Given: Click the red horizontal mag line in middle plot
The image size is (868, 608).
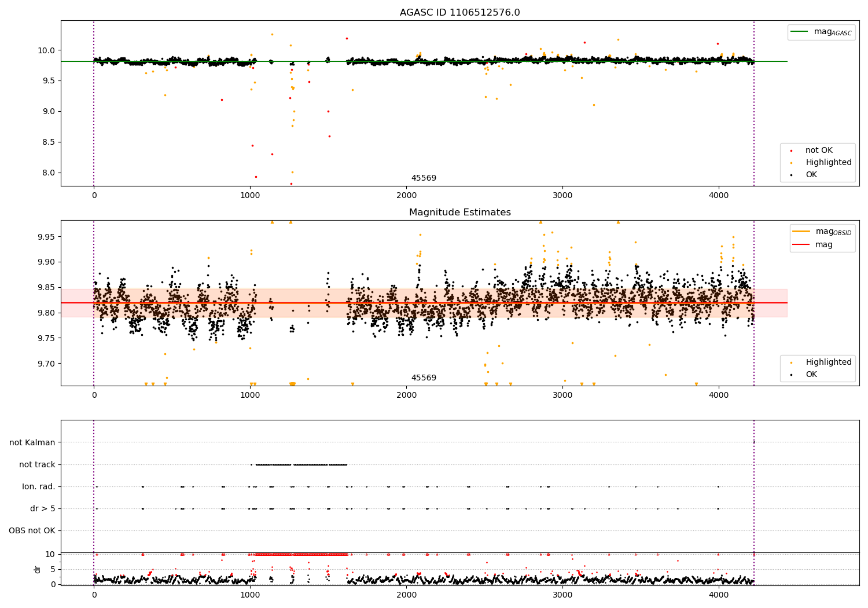Looking at the screenshot, I should tap(424, 303).
